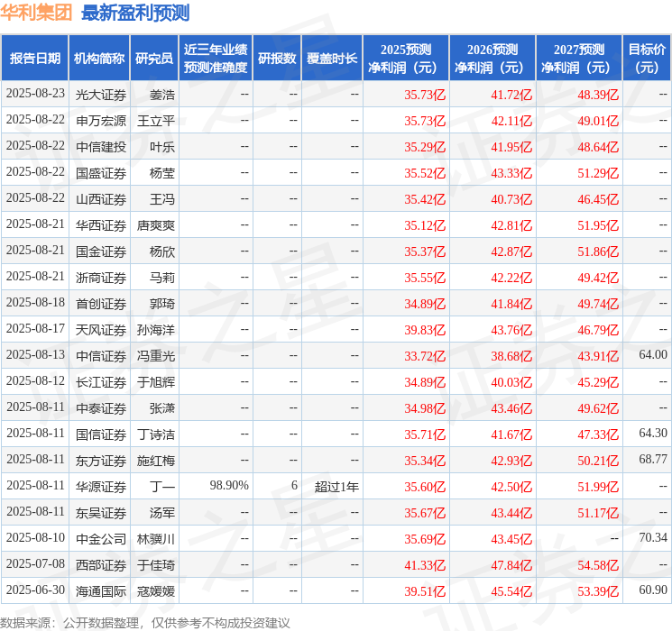Select 申万宏源 institution cell
This screenshot has height=631, width=672.
(x=101, y=121)
